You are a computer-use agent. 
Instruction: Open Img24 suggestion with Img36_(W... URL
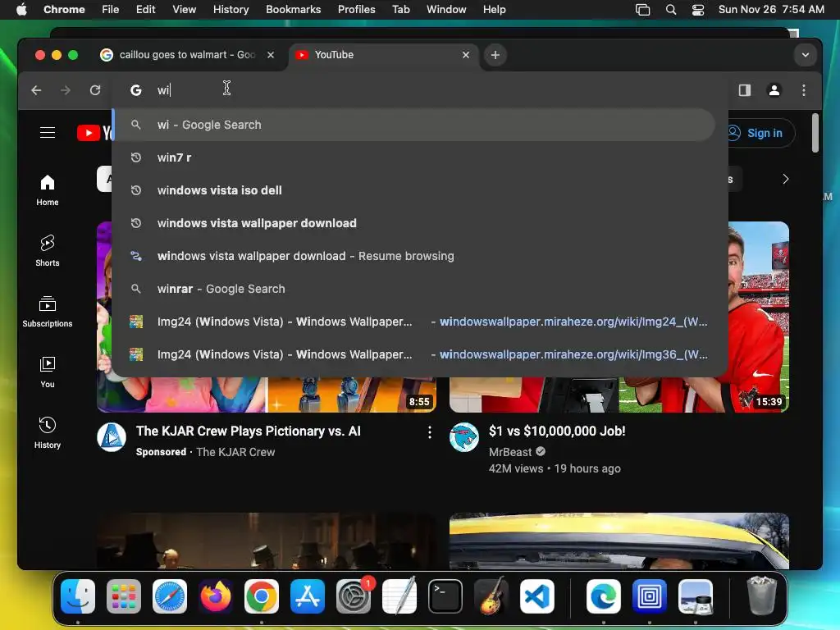[x=413, y=354]
